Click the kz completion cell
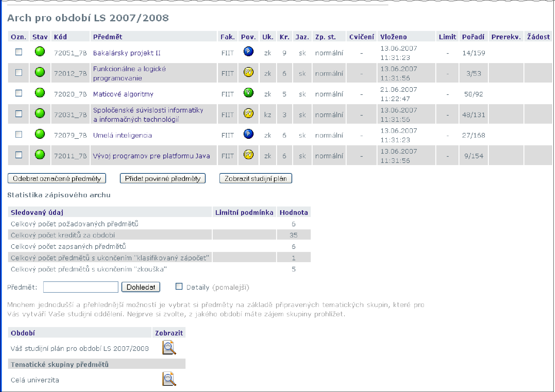The image size is (555, 392). point(268,115)
